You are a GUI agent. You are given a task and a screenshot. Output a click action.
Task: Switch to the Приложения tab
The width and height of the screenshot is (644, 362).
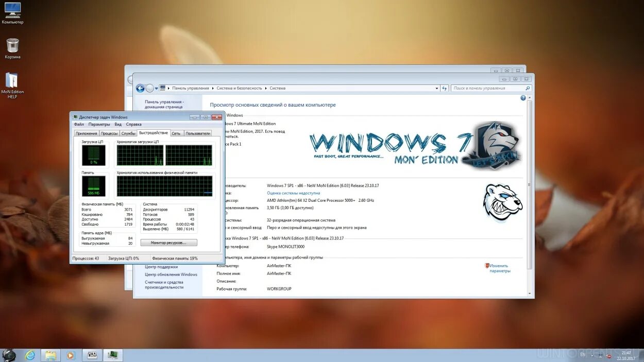(x=86, y=133)
